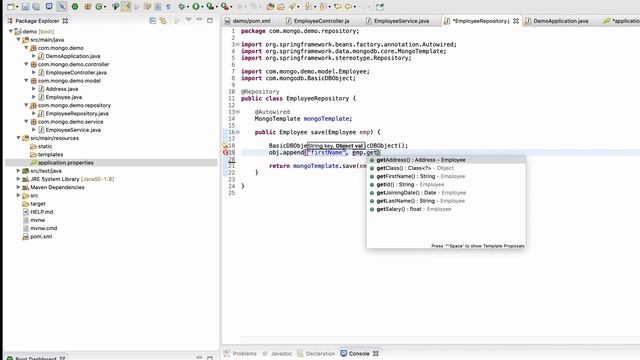This screenshot has height=360, width=640.
Task: Click the Run Last Tool with red toolbox icon
Action: coord(224,7)
